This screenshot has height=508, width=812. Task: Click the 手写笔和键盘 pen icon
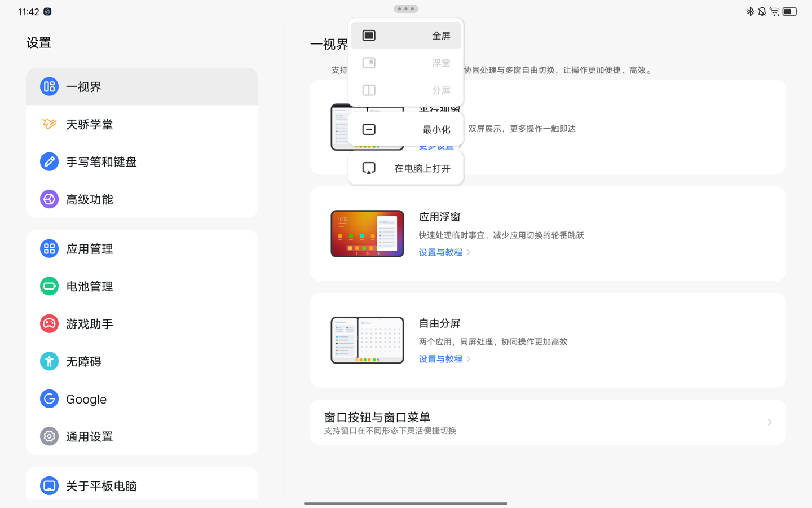49,162
